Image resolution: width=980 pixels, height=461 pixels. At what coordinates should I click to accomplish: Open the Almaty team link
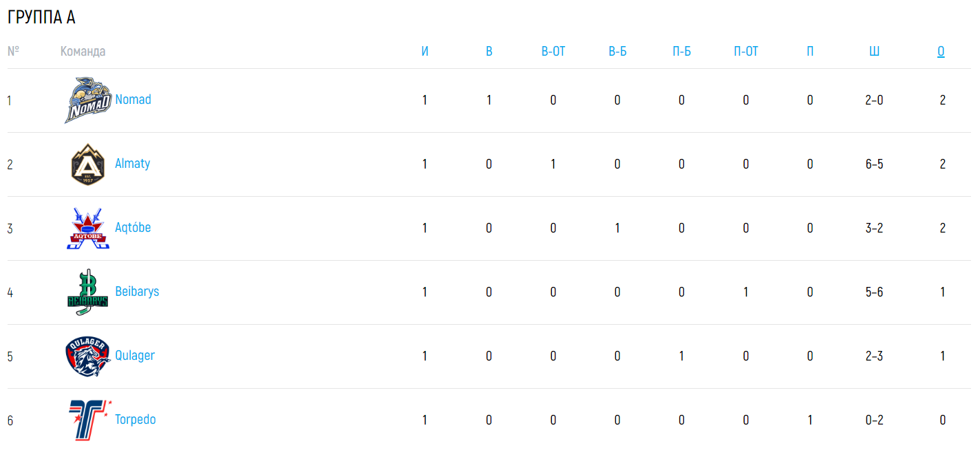pyautogui.click(x=133, y=164)
